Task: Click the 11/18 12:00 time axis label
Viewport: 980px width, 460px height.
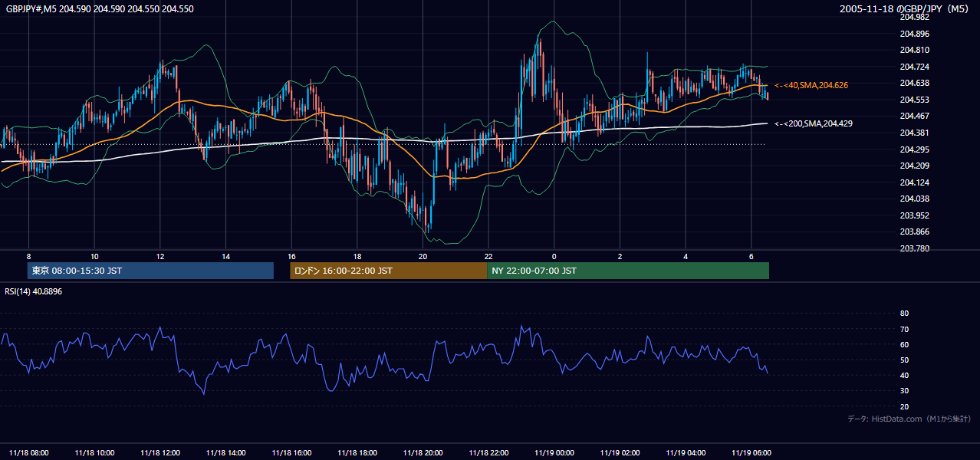Action: pos(160,452)
